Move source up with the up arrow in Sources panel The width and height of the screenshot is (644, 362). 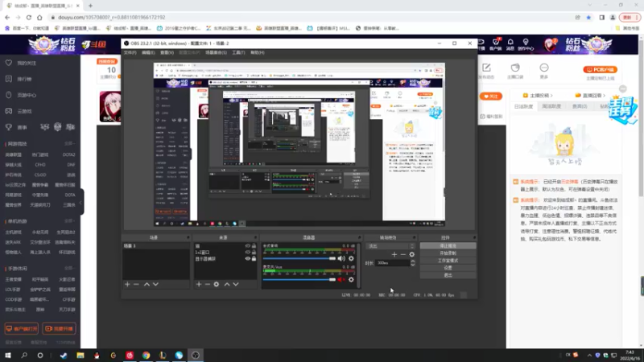click(227, 284)
